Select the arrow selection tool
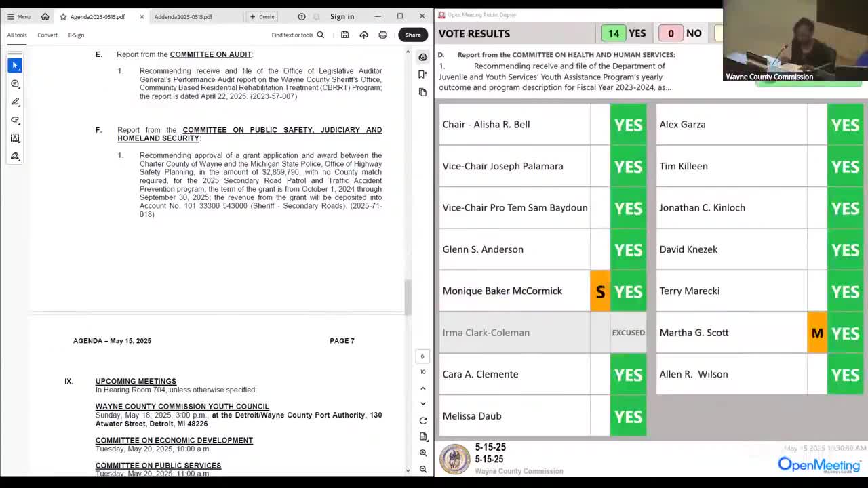 coord(14,64)
